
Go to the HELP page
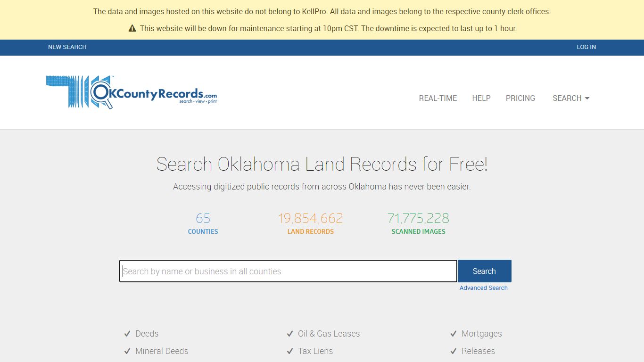(481, 98)
